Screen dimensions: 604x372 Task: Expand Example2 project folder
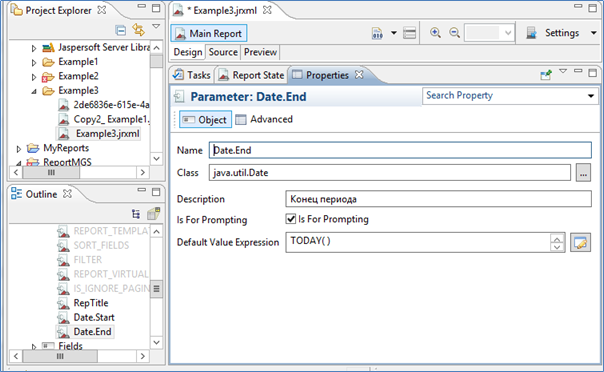(34, 77)
